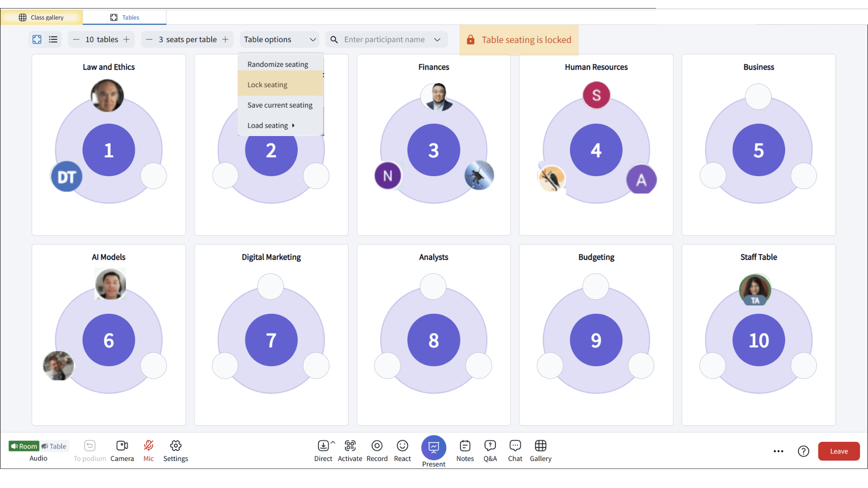Select Lock seating menu entry
Viewport: 868px width, 488px height.
280,84
